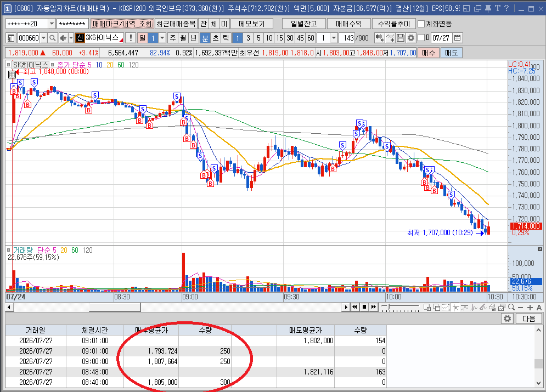Image resolution: width=546 pixels, height=392 pixels.
Task: Click the speaker sound alert icon
Action: pos(63,38)
